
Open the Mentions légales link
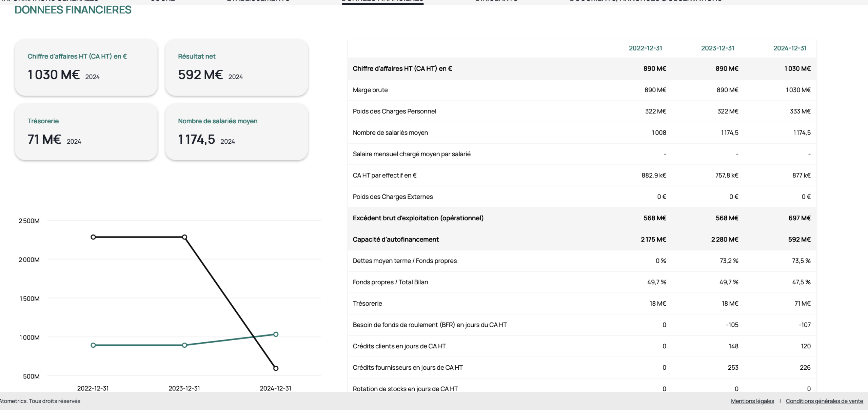(x=752, y=401)
